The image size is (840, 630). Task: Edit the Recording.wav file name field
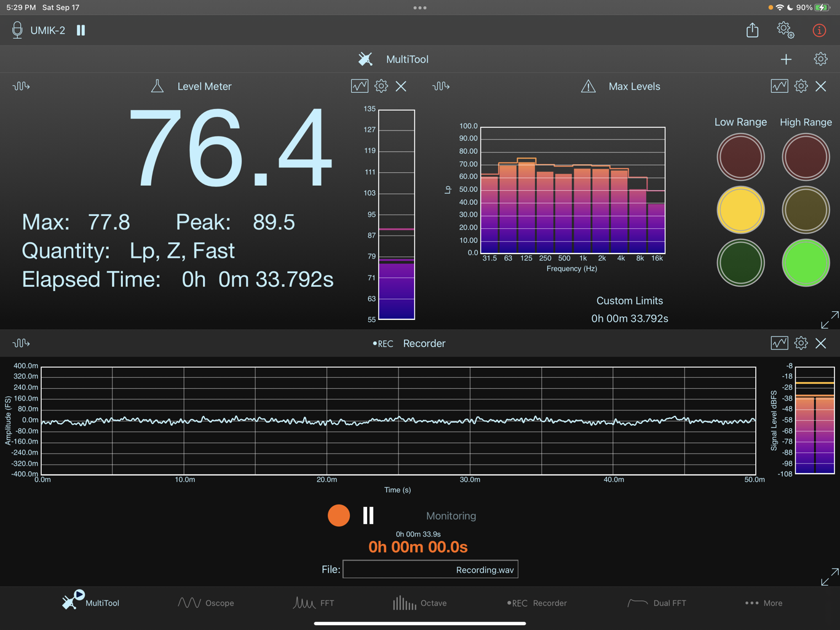tap(430, 570)
